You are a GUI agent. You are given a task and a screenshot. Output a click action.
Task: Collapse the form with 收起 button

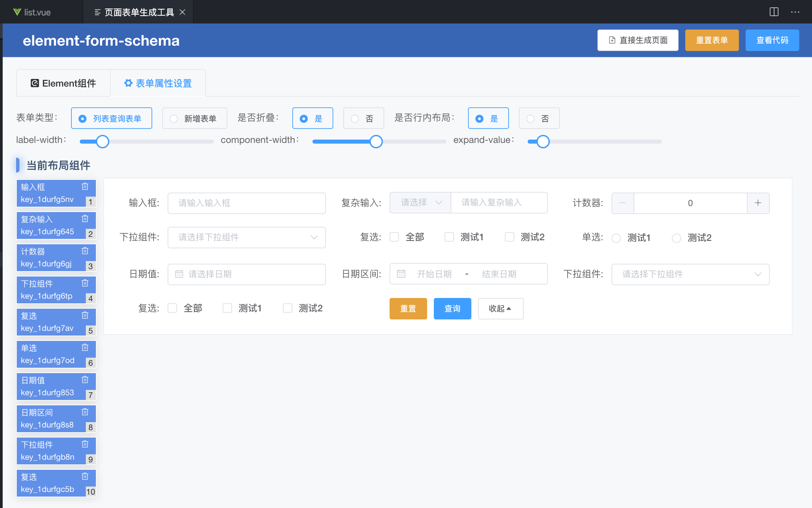click(500, 308)
